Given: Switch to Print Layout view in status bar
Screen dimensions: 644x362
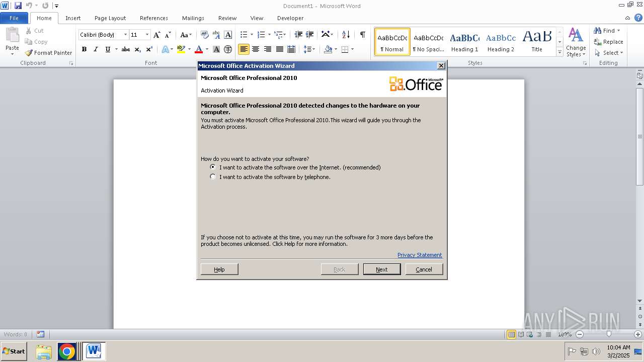Looking at the screenshot, I should (511, 334).
